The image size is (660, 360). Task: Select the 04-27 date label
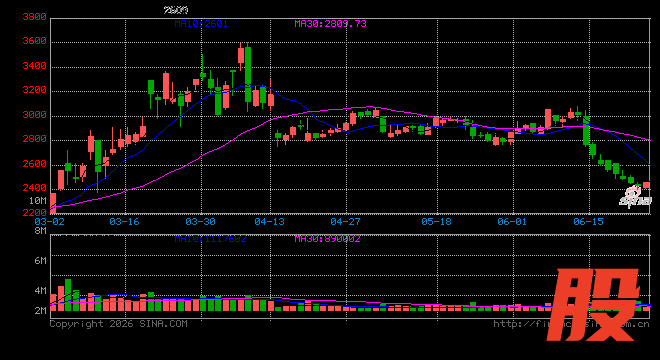click(345, 222)
